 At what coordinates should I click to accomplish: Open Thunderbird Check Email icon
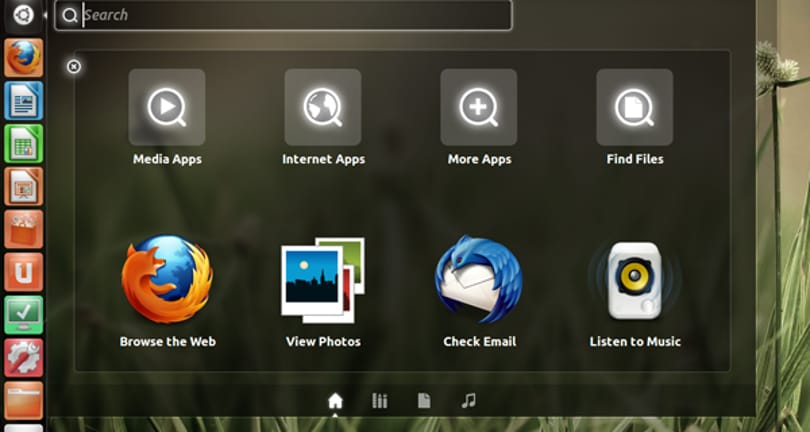[x=479, y=280]
